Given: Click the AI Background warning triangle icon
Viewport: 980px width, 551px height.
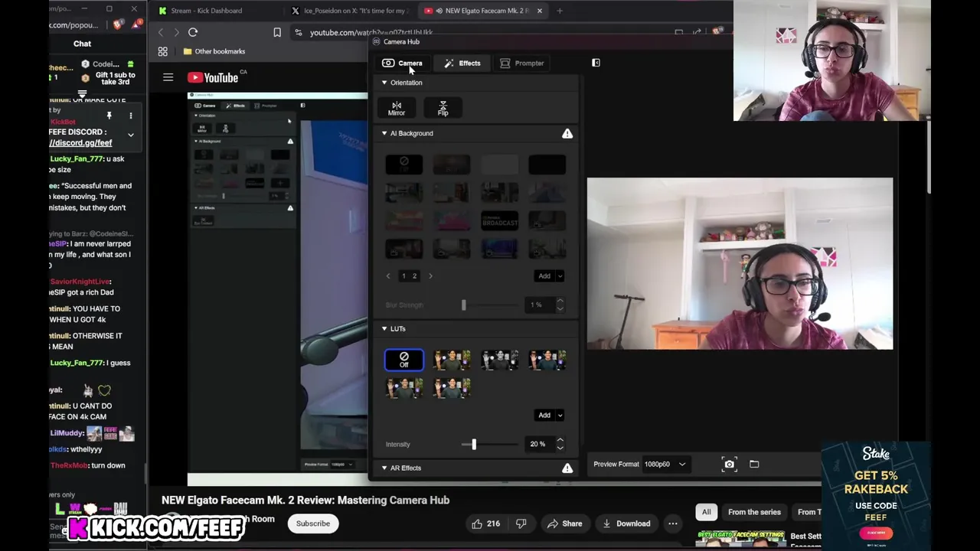Looking at the screenshot, I should pyautogui.click(x=567, y=133).
